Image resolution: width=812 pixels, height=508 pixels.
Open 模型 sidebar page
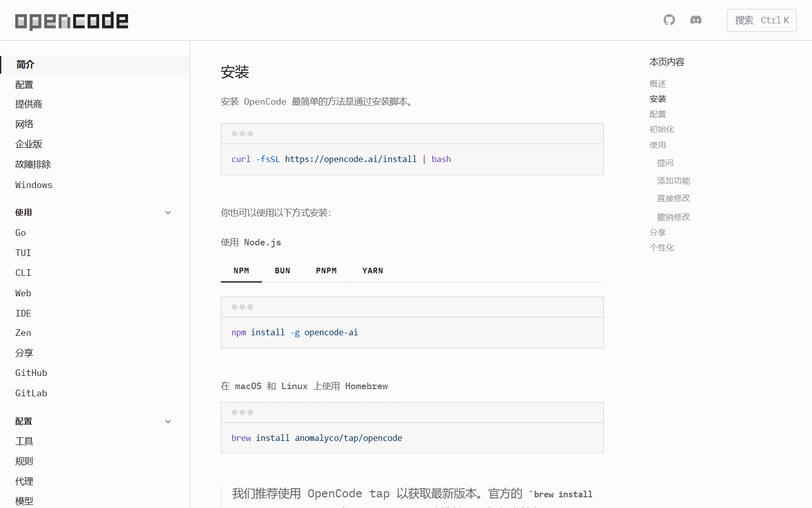coord(24,501)
